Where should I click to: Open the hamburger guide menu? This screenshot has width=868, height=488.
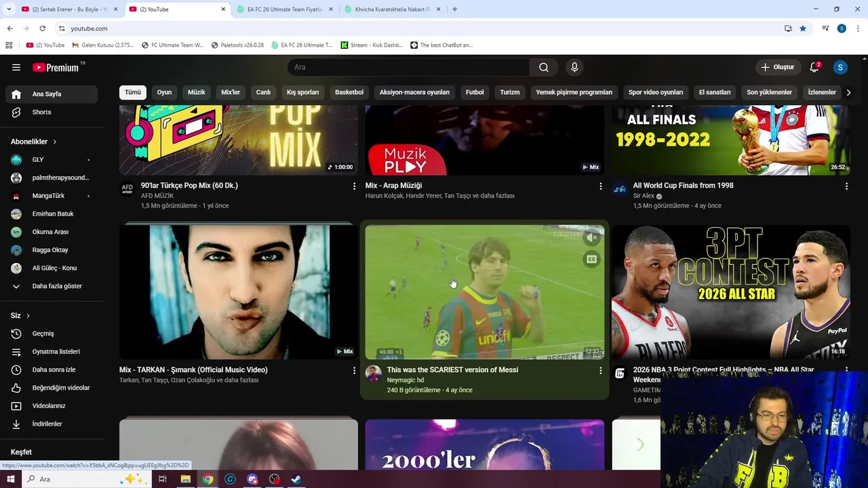click(x=16, y=67)
